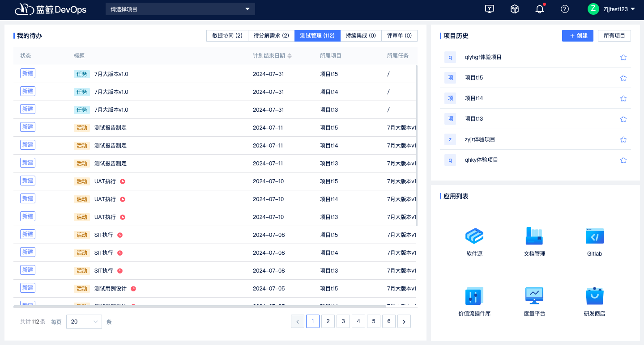Click date 2024-07-05 for 测试用例设计

[269, 289]
